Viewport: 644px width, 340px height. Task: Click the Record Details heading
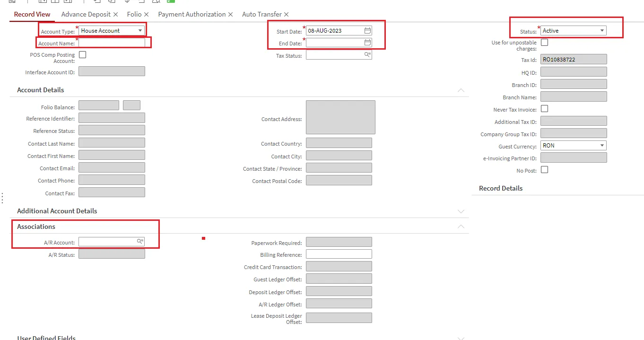[501, 188]
